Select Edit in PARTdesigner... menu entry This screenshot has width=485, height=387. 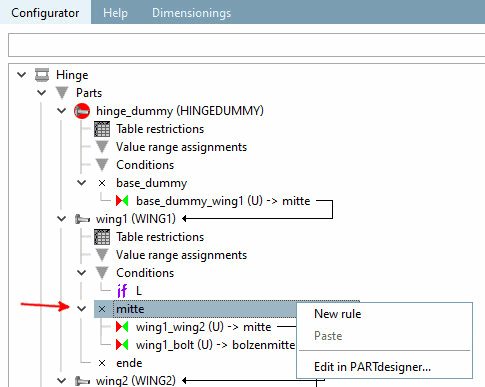[x=372, y=367]
